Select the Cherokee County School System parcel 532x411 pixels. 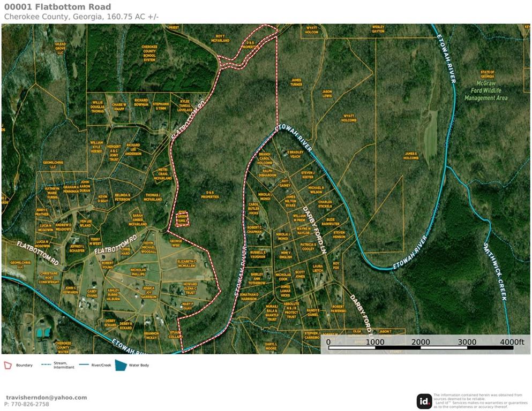[149, 53]
